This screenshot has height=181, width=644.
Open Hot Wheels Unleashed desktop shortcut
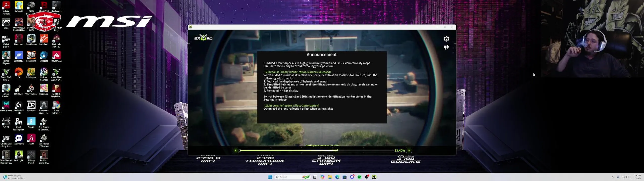[x=19, y=24]
